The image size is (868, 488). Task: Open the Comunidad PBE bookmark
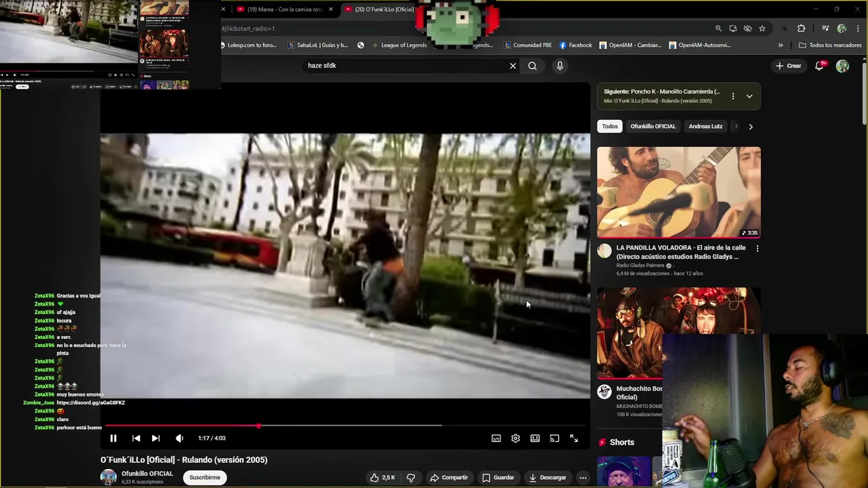[528, 45]
